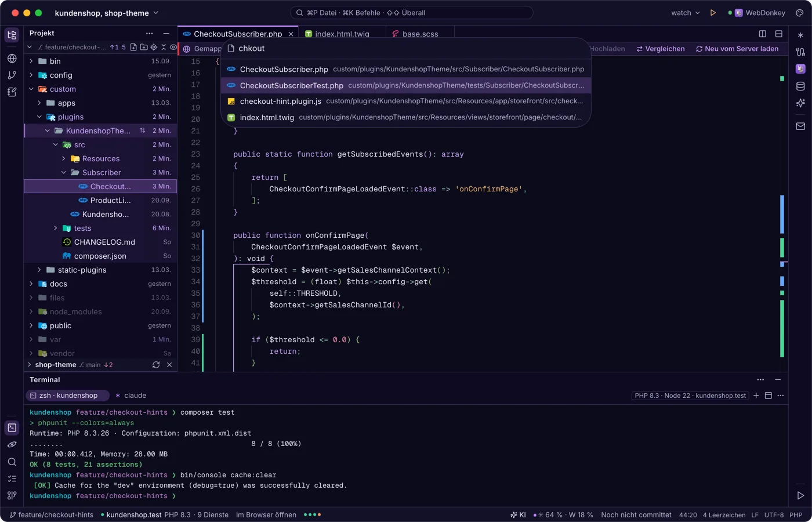Expand the bin folder
This screenshot has height=522, width=812.
[x=31, y=61]
